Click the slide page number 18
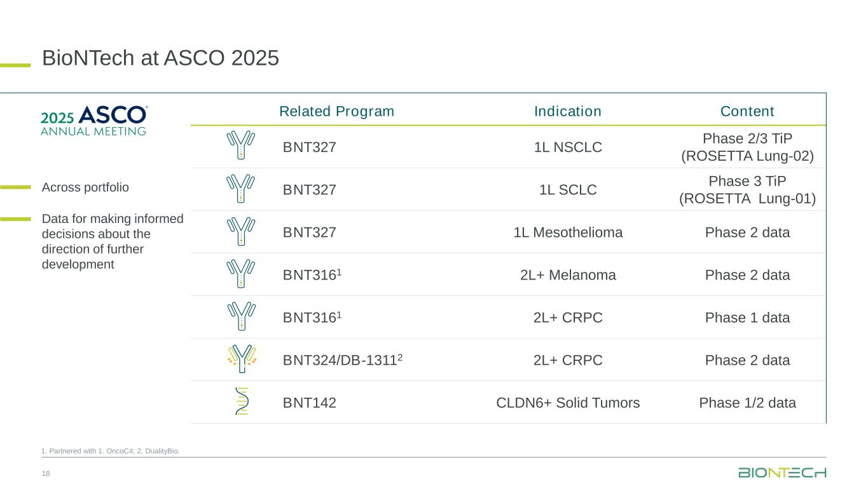Viewport: 868px width, 488px height. point(45,474)
